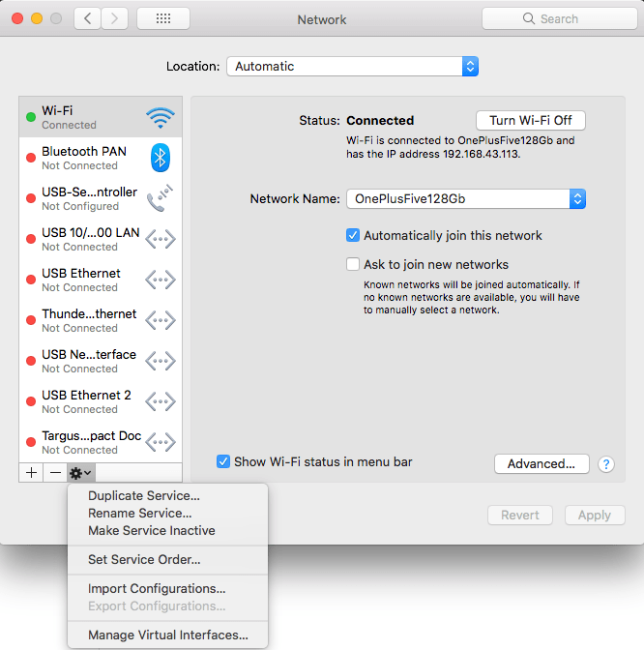644x650 pixels.
Task: Open the Location dropdown
Action: [x=353, y=67]
